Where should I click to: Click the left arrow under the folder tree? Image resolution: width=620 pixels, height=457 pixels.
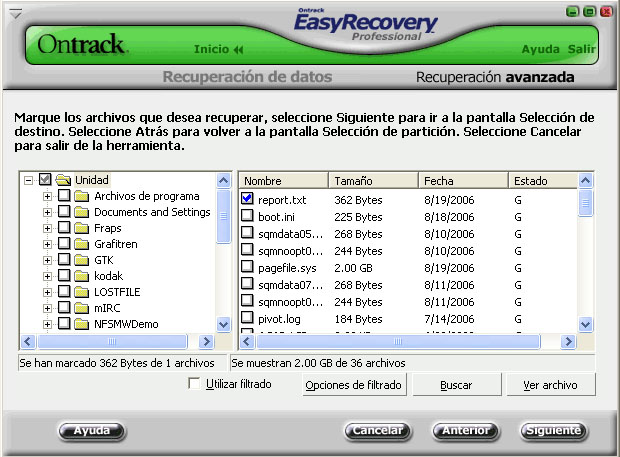28,342
